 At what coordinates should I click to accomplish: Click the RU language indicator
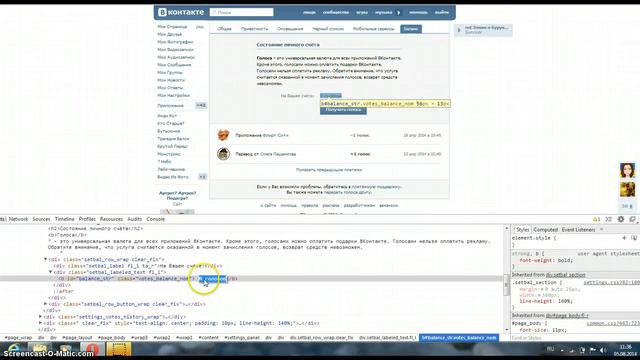click(x=550, y=349)
